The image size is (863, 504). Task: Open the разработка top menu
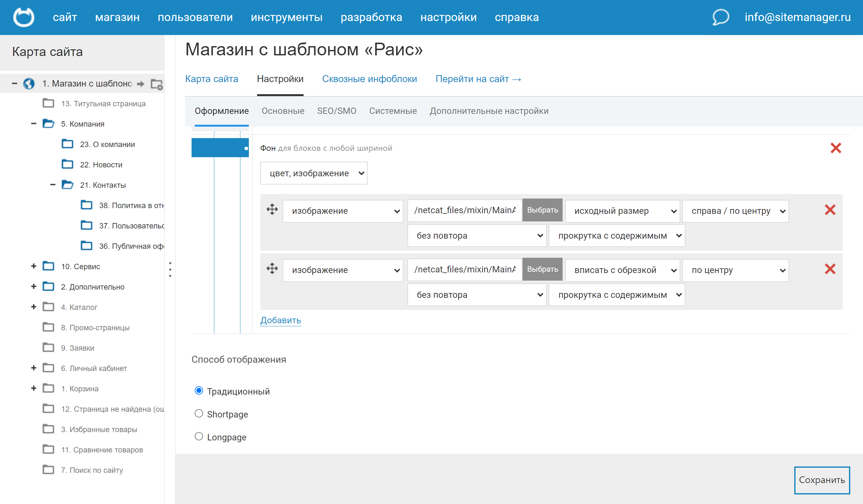coord(371,17)
